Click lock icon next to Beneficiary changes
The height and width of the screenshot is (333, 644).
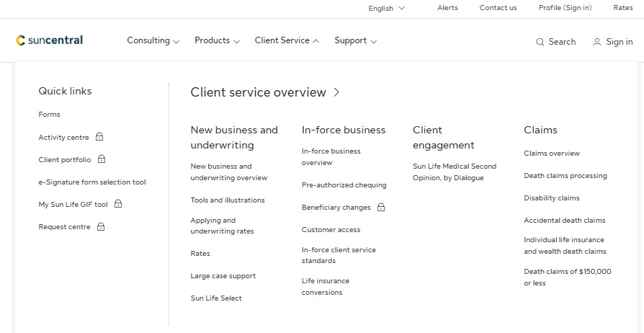[x=381, y=208]
